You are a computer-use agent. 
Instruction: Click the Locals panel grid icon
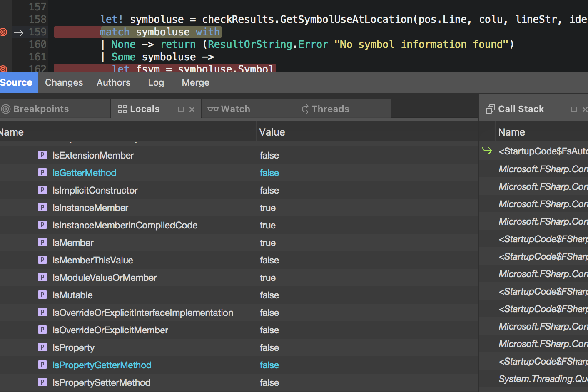(122, 109)
